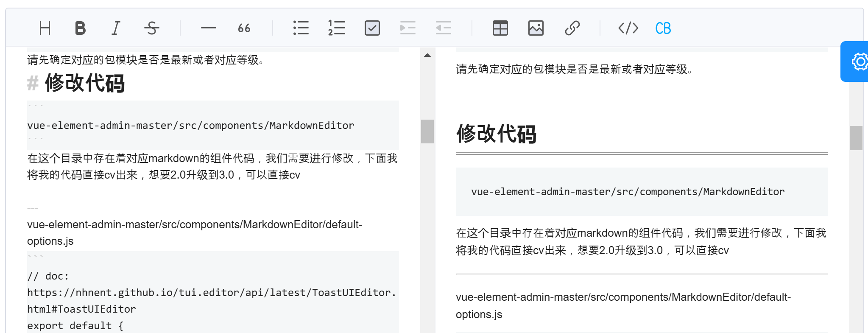The image size is (868, 333).
Task: Toggle italic formatting
Action: pos(116,28)
